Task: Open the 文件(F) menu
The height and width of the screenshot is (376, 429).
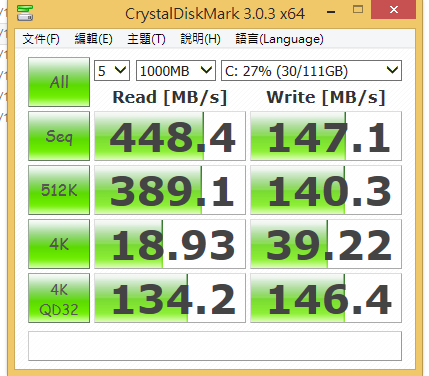Action: click(41, 39)
